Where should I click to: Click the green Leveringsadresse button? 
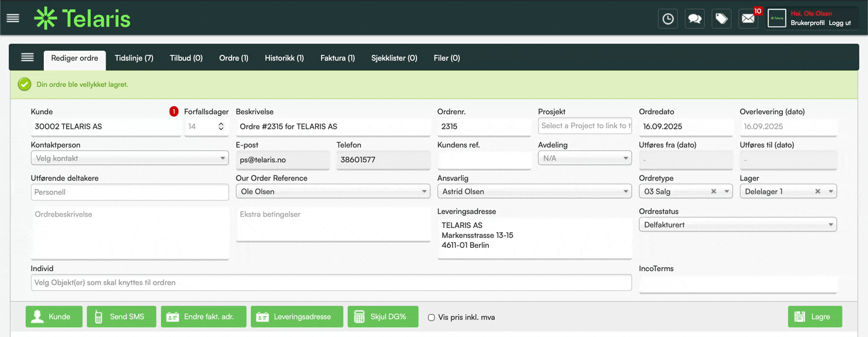(x=297, y=317)
